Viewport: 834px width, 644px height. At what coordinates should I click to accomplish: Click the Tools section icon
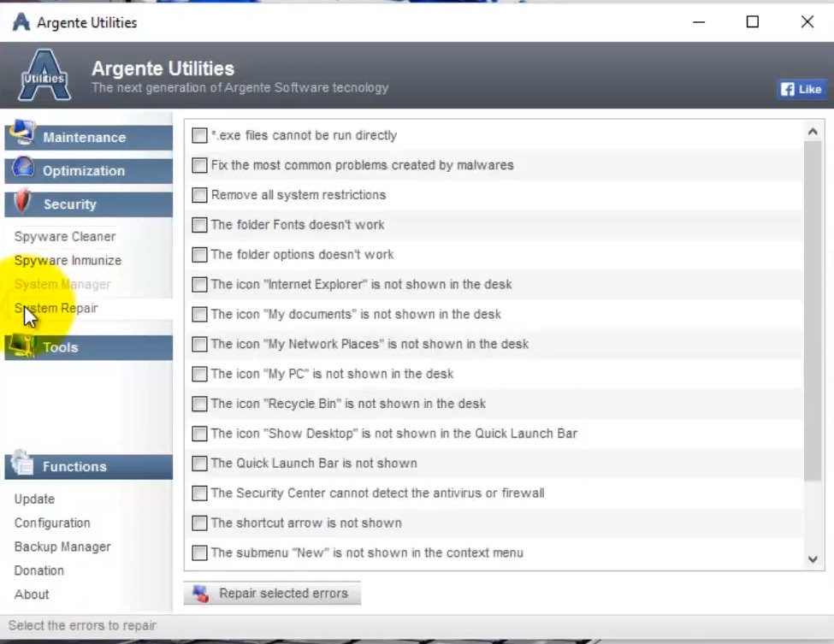coord(21,345)
